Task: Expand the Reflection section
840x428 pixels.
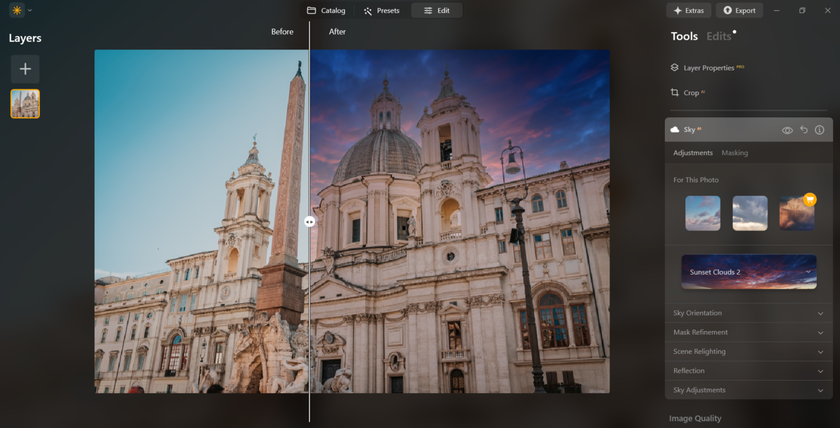Action: coord(748,371)
